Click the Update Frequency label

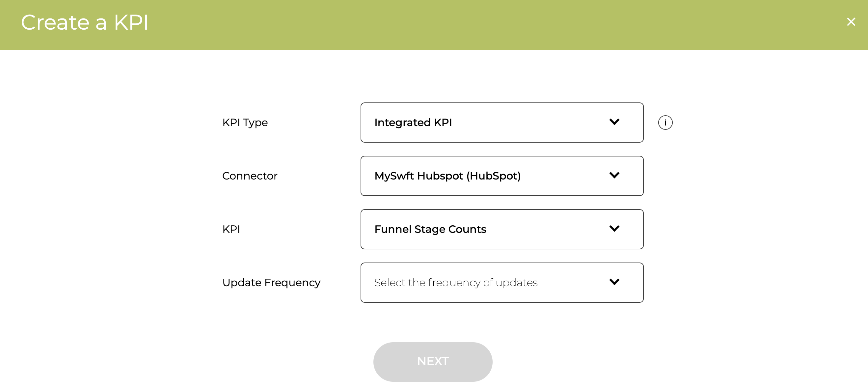coord(271,283)
